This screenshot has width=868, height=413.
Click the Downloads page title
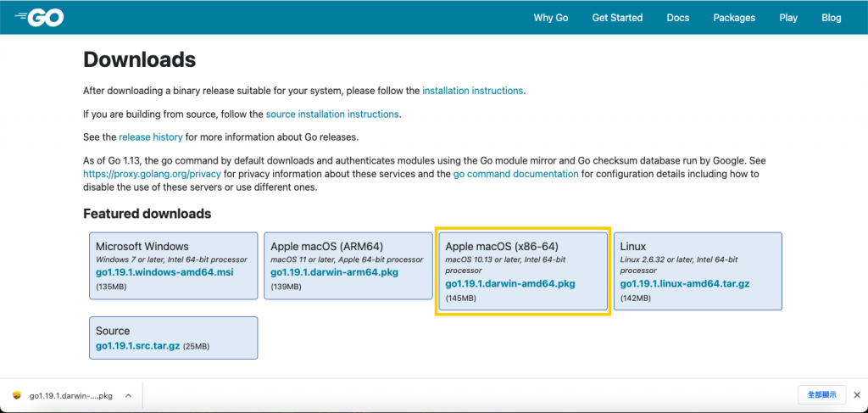[140, 60]
